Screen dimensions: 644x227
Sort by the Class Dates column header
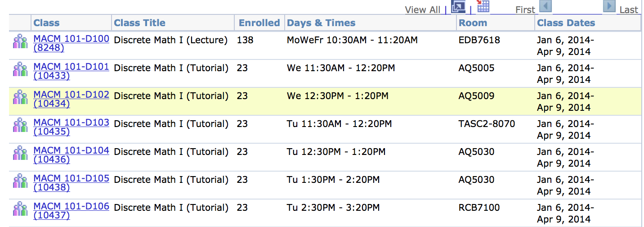(566, 23)
